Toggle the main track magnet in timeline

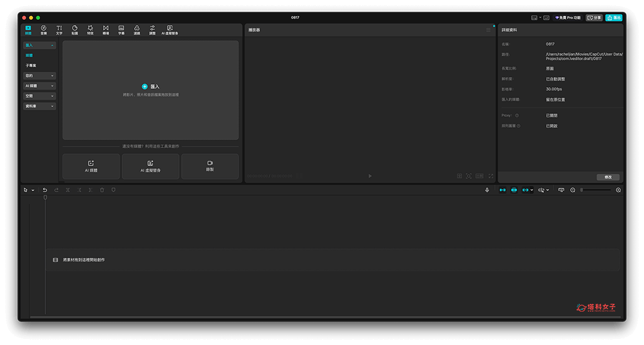tap(502, 190)
